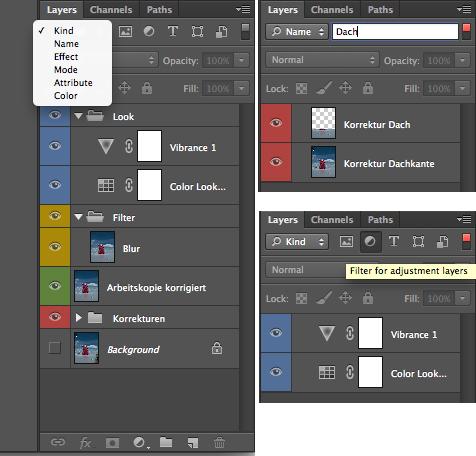The image size is (476, 456).
Task: Collapse the Filter group
Action: 78,217
